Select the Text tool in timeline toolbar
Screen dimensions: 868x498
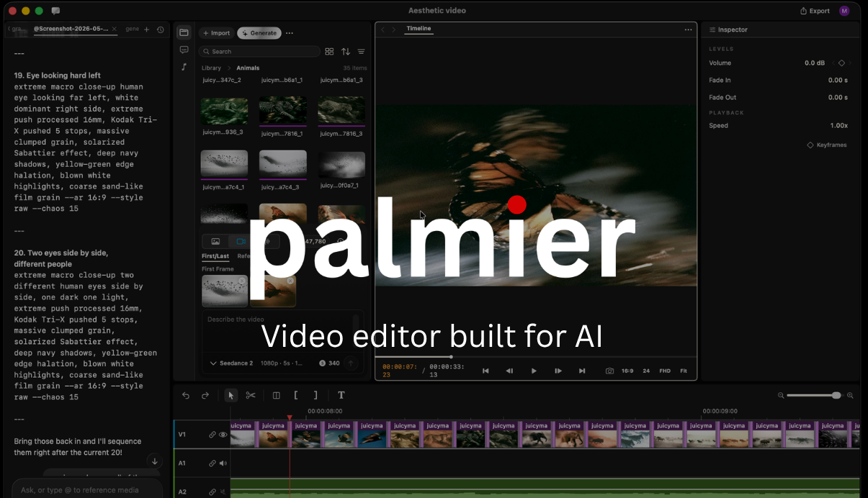coord(341,395)
